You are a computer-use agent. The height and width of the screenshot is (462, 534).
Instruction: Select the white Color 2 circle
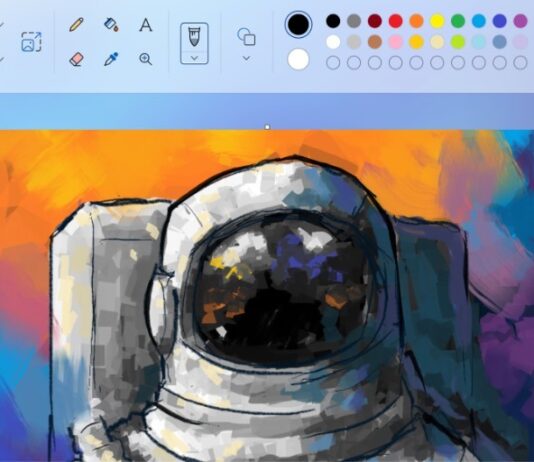pyautogui.click(x=298, y=59)
